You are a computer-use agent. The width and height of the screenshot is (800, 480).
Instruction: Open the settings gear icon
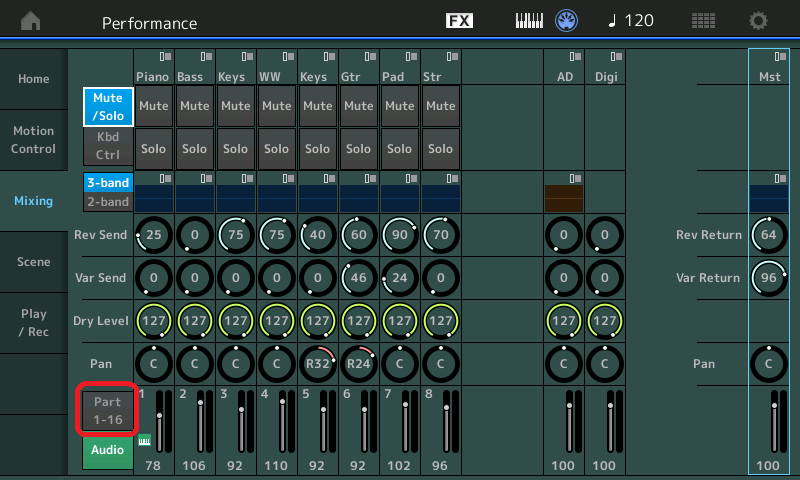pyautogui.click(x=759, y=21)
